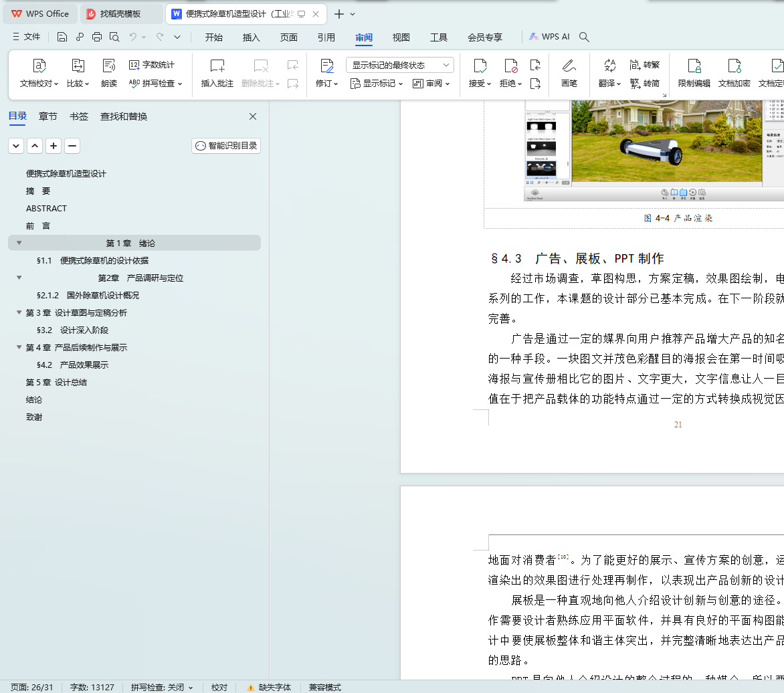Toggle 拼写检查 status in status bar
The image size is (784, 693).
click(162, 687)
